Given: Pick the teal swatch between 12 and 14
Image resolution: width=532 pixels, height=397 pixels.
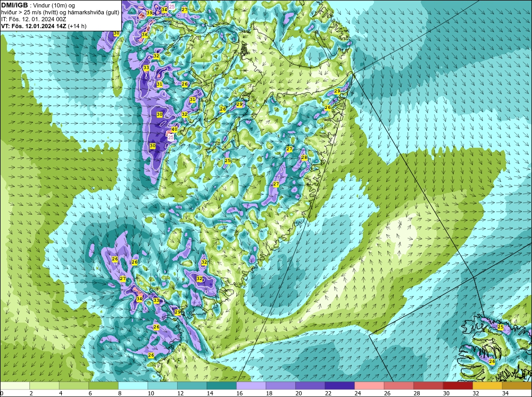Looking at the screenshot, I should coord(192,386).
